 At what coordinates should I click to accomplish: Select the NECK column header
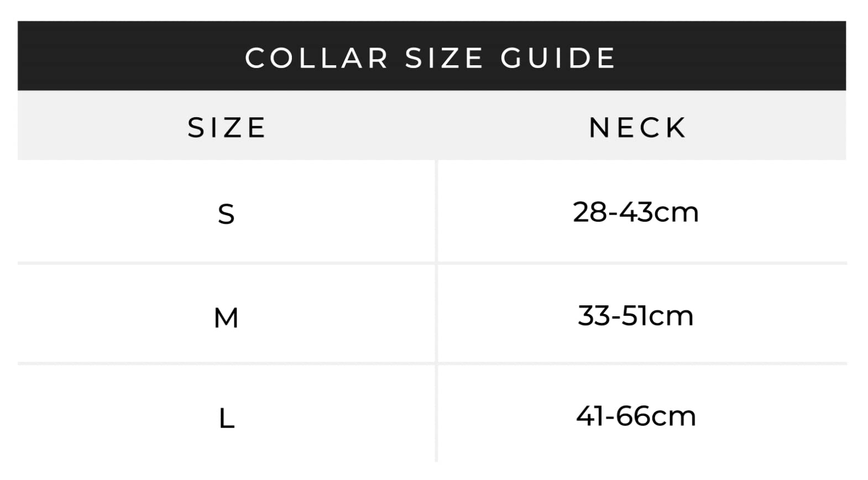click(x=637, y=128)
